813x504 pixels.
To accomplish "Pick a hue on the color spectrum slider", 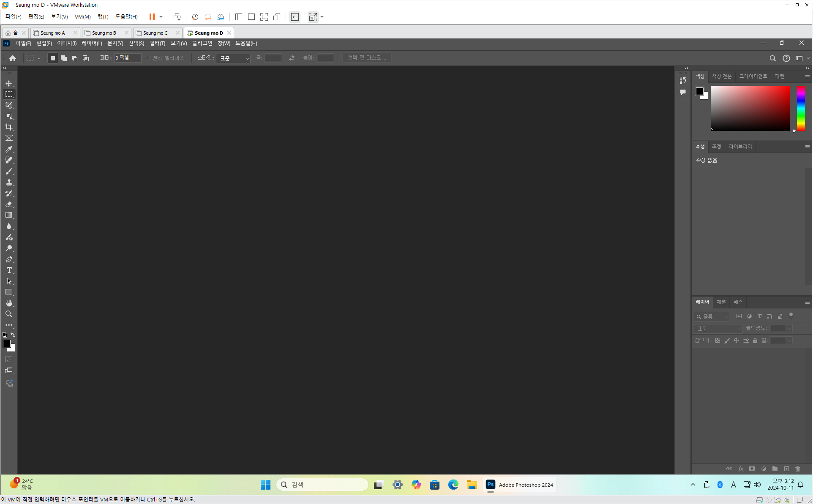I will click(801, 108).
